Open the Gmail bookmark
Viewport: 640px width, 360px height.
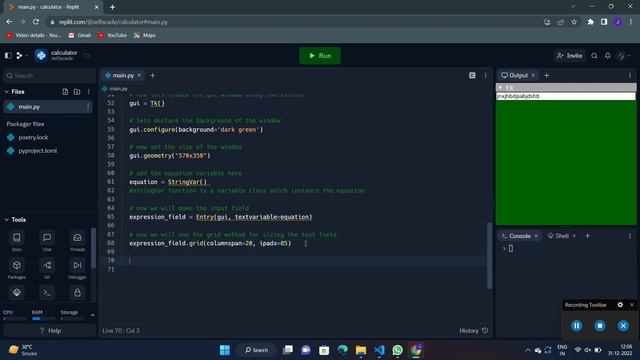click(80, 36)
